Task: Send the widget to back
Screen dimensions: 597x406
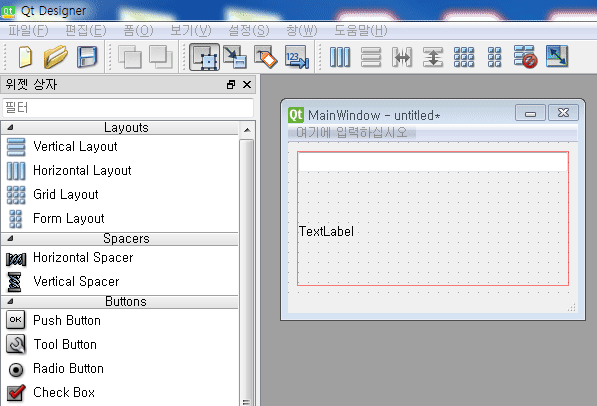Action: [x=130, y=57]
